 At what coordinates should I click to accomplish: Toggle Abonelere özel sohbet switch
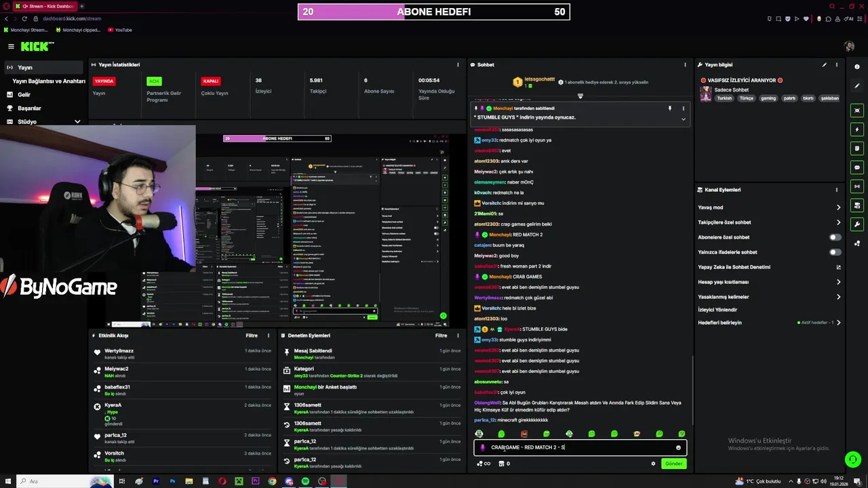click(835, 237)
